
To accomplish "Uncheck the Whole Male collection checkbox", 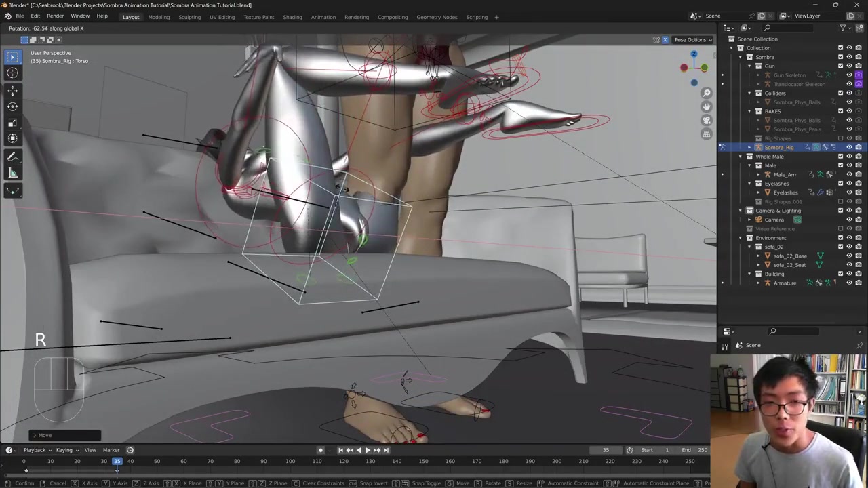I will tap(840, 157).
